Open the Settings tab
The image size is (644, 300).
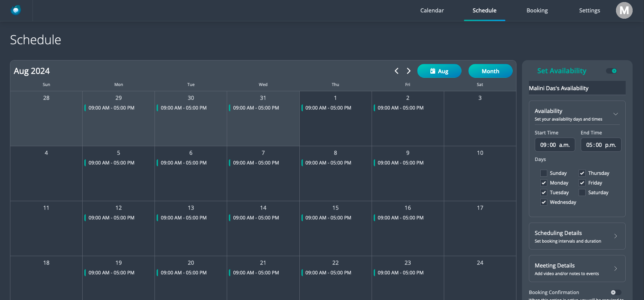(x=589, y=10)
